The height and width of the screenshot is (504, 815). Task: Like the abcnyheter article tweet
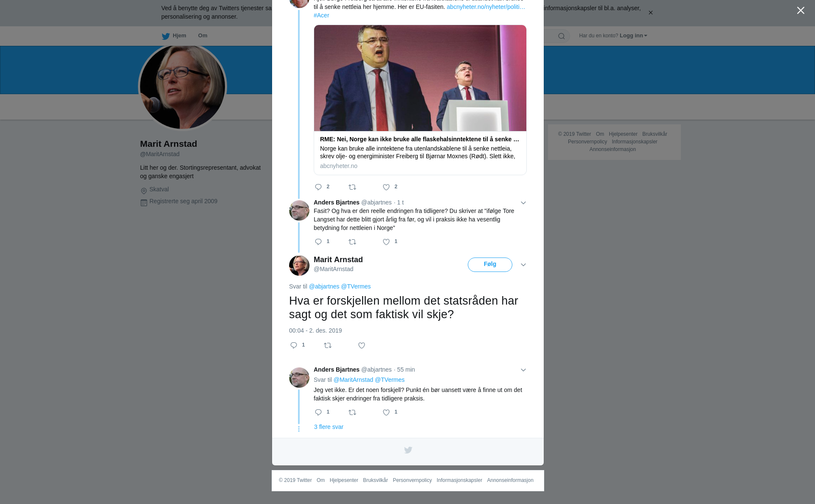[x=386, y=188]
